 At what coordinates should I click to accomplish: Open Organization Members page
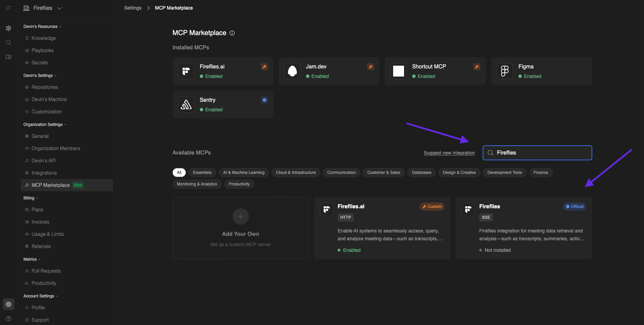tap(67, 148)
